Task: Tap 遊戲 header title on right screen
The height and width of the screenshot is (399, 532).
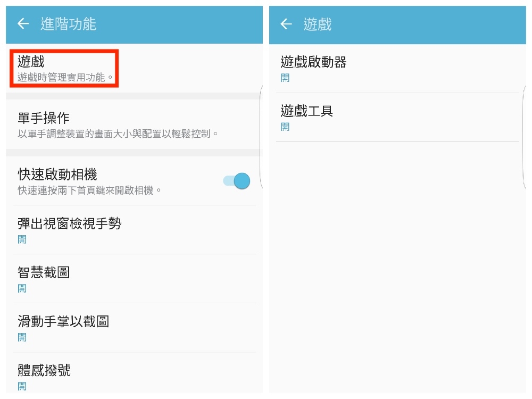Action: click(x=317, y=24)
